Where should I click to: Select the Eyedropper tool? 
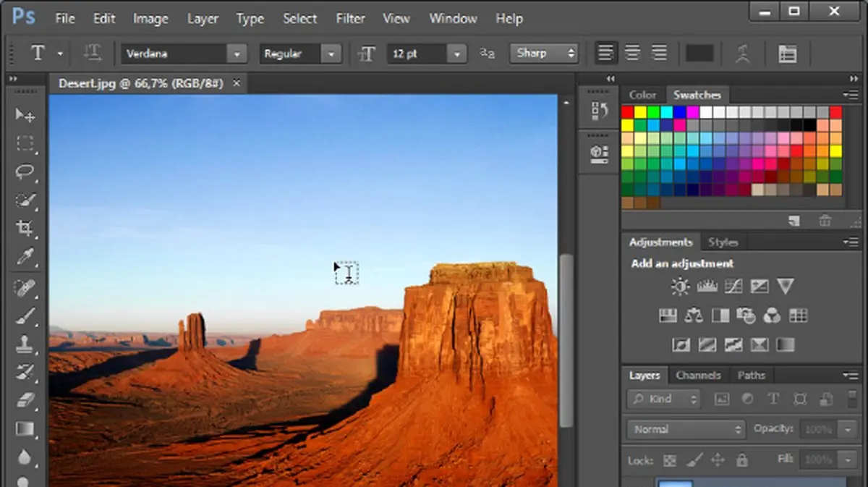(x=25, y=257)
